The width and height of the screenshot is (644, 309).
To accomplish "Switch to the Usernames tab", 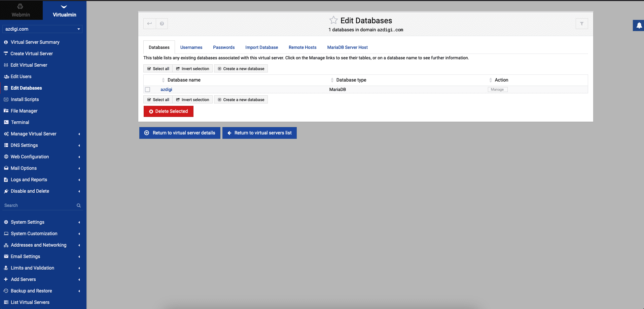I will coord(191,48).
